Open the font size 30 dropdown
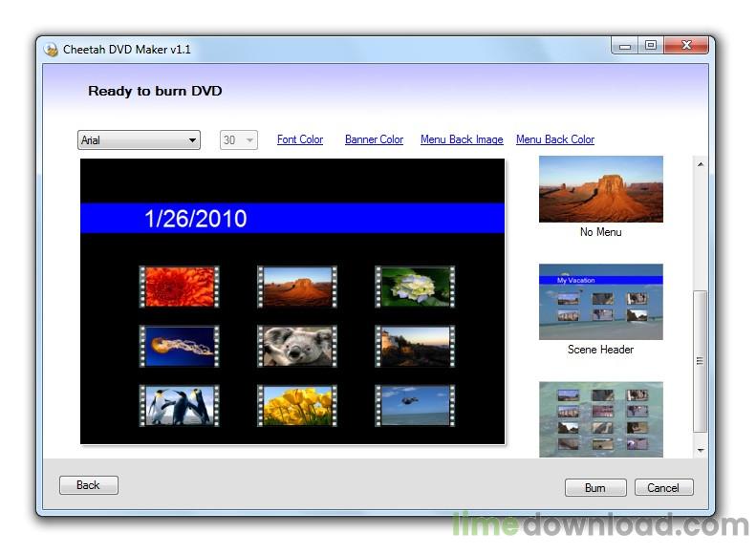The image size is (756, 554). [239, 140]
